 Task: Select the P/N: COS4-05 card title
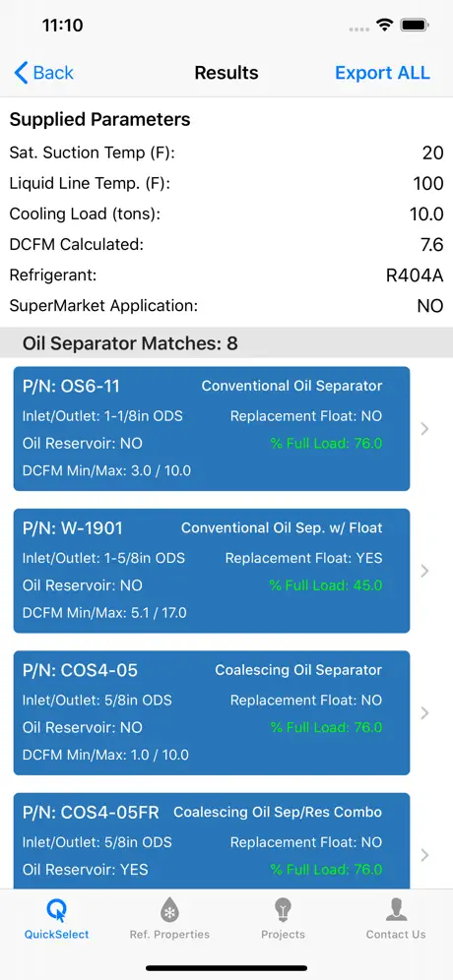tap(80, 670)
